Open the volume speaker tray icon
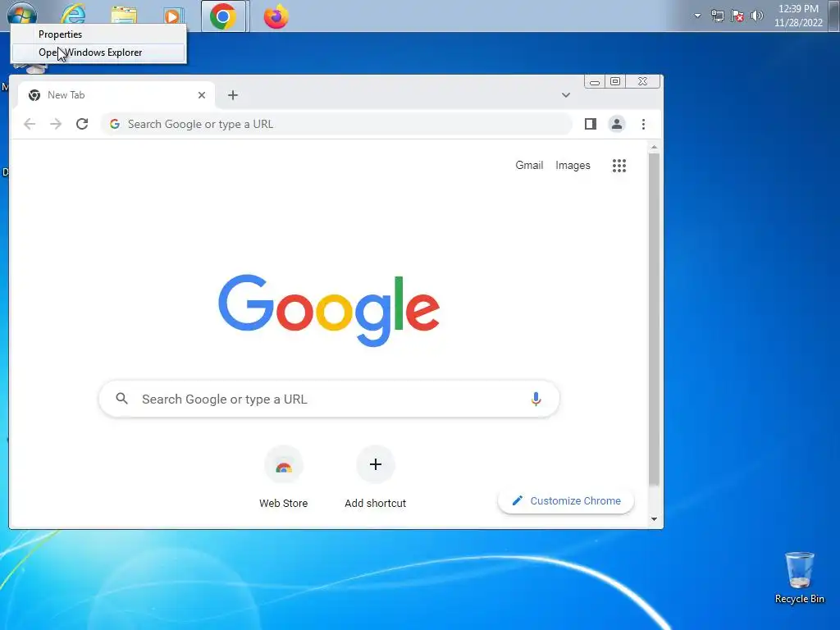Image resolution: width=840 pixels, height=630 pixels. 756,16
